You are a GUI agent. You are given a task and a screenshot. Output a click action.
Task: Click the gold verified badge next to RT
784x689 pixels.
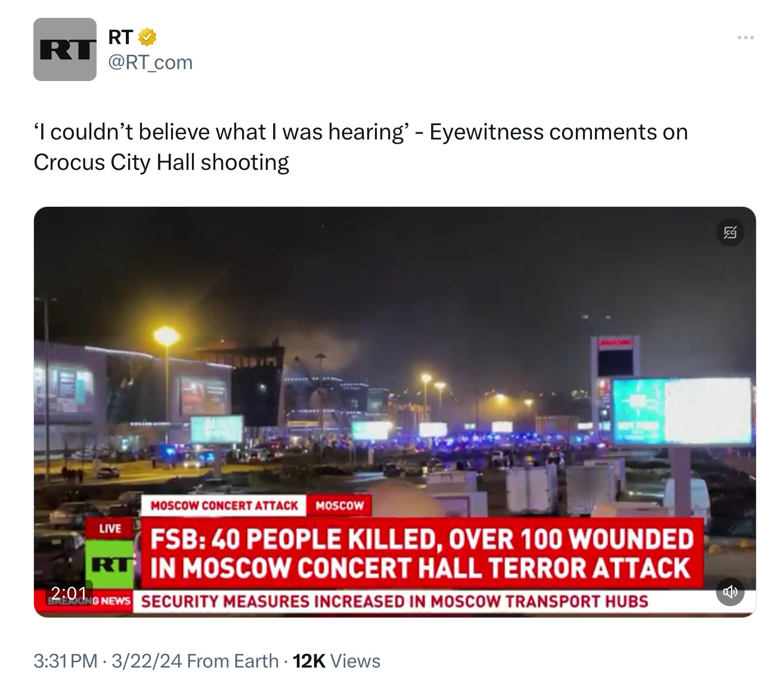[x=147, y=38]
